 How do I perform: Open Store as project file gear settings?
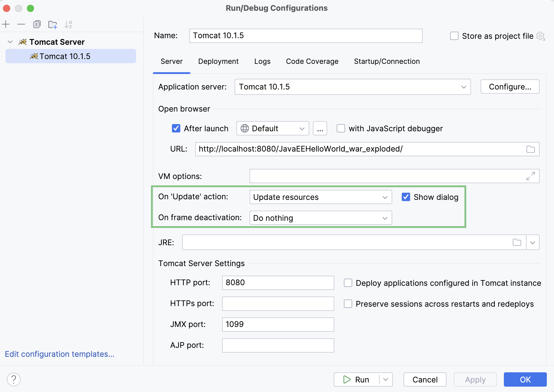pyautogui.click(x=541, y=36)
